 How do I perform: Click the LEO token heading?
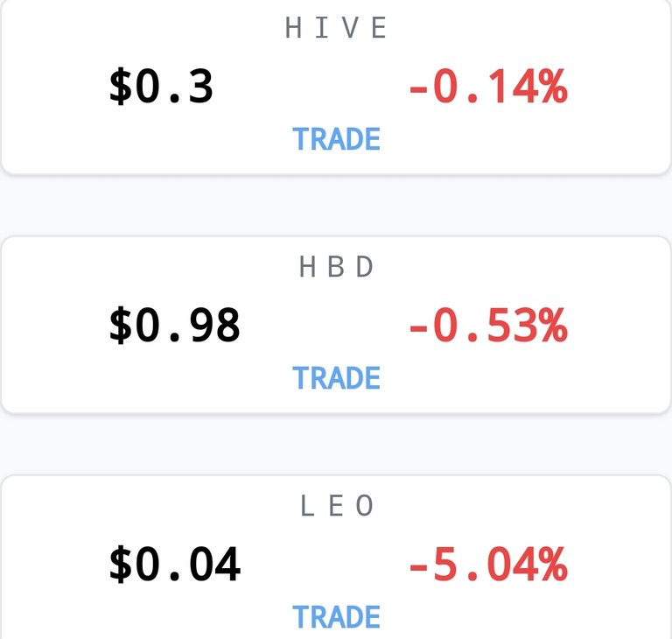point(337,505)
